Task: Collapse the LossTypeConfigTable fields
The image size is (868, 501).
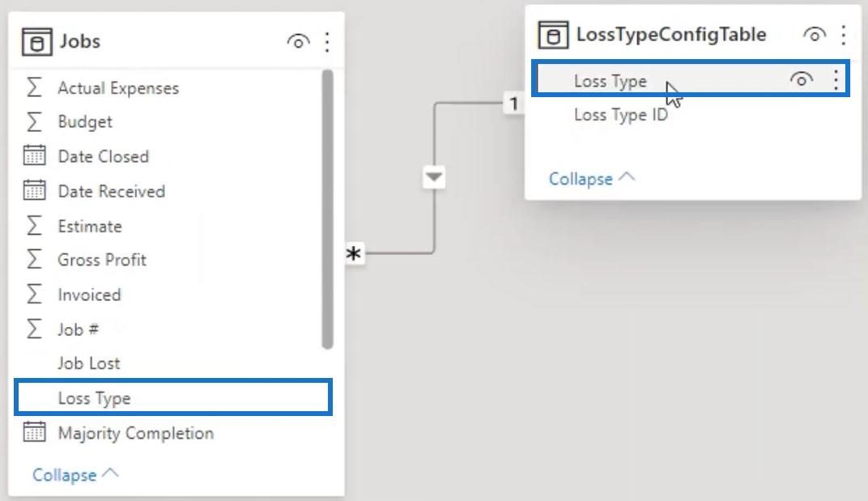Action: click(x=592, y=179)
